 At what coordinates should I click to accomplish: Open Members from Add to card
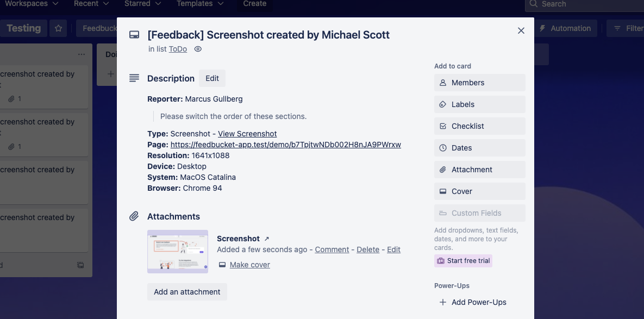click(x=480, y=83)
